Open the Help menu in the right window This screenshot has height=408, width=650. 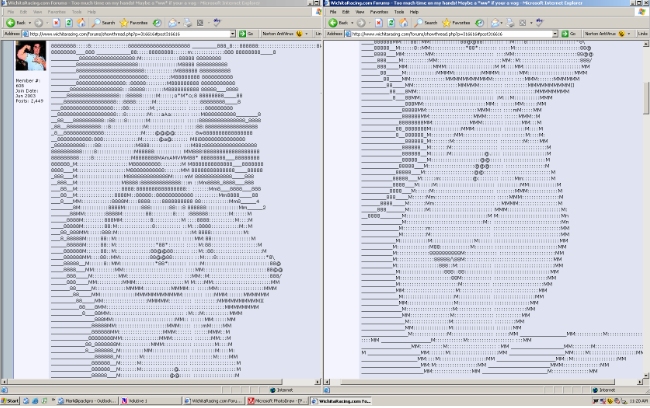pos(414,12)
